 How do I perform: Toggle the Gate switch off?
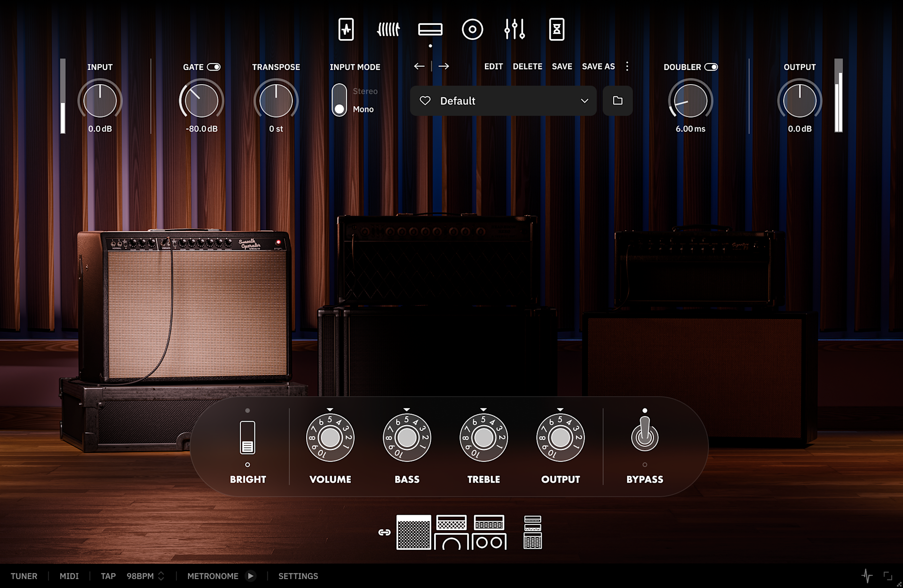(214, 67)
